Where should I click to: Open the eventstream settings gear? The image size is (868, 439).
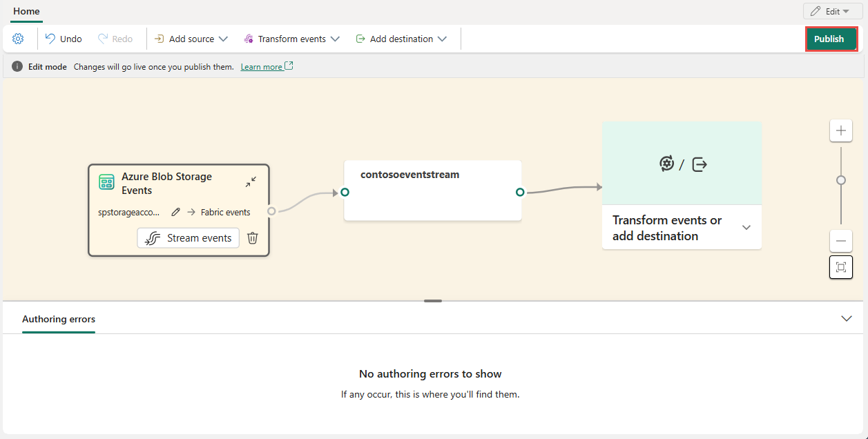pos(19,39)
